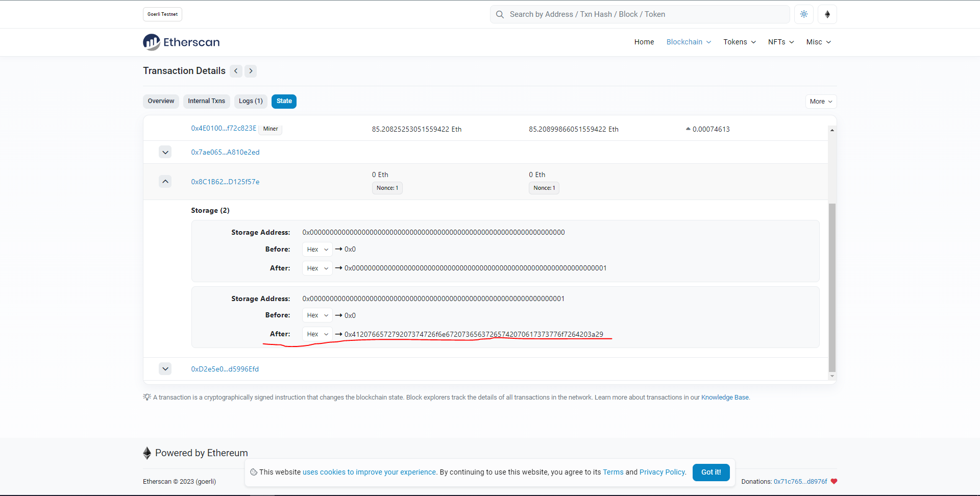Image resolution: width=980 pixels, height=496 pixels.
Task: Open the Blockchain dropdown menu
Action: [x=689, y=42]
